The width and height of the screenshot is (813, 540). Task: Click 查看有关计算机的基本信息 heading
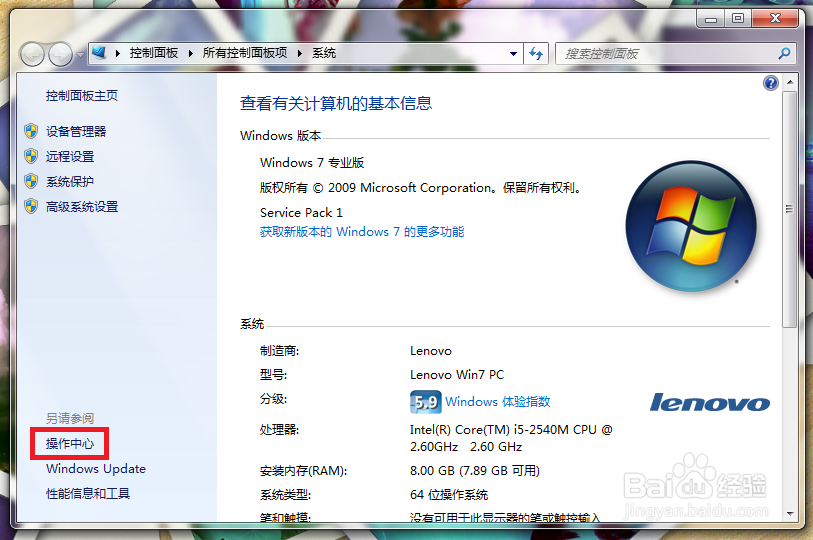[x=336, y=103]
